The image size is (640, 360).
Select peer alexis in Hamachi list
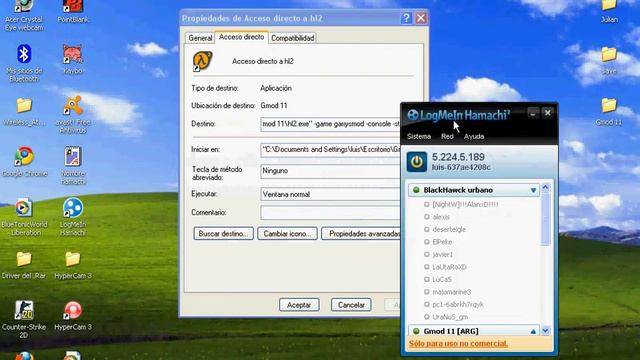point(441,217)
